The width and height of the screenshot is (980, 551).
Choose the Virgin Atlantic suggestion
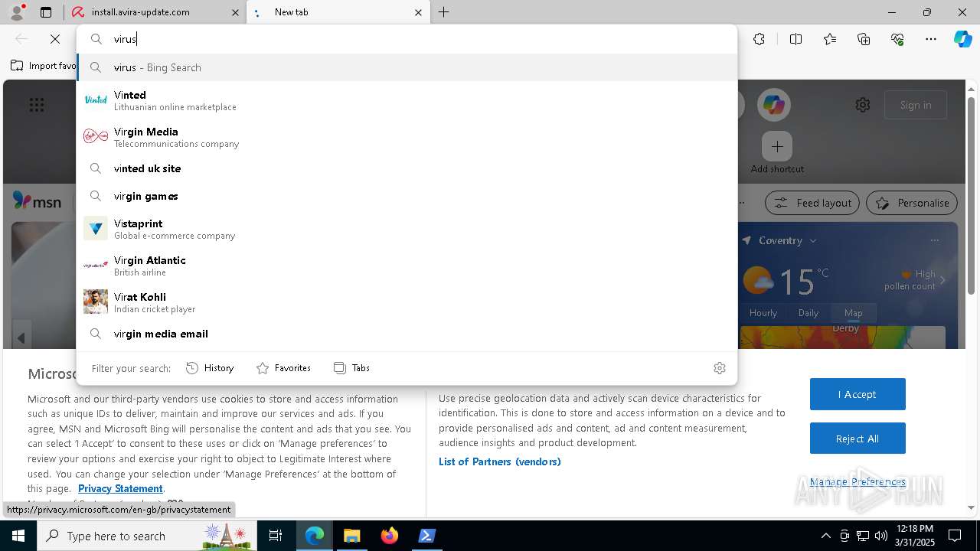click(407, 266)
